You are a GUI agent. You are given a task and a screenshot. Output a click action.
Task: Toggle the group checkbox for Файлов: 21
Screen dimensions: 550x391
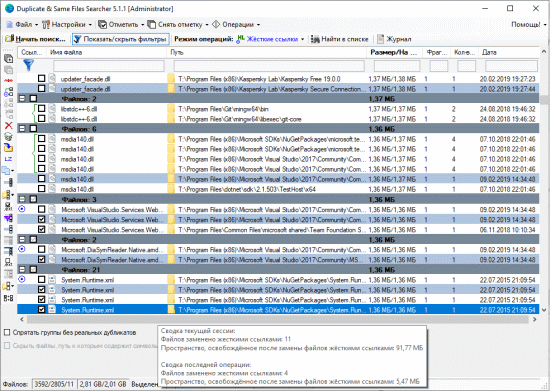coord(33,270)
